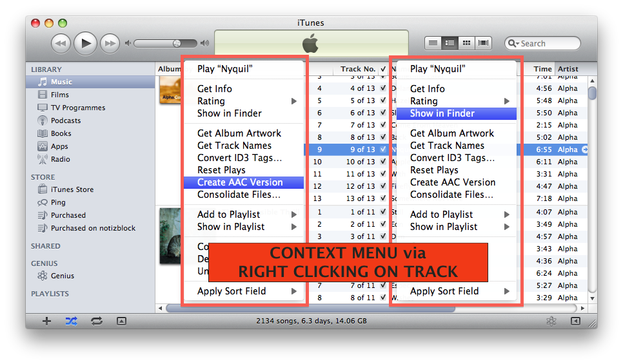Screen dimensions: 623x364
Task: Click the horizontal scrollbar thumb
Action: coord(310,309)
